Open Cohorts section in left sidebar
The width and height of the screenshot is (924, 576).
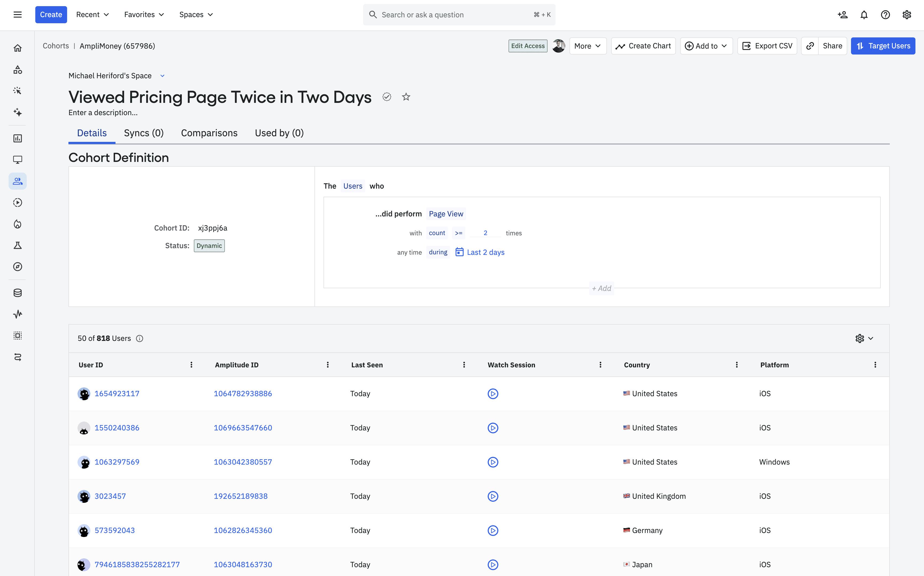(18, 181)
